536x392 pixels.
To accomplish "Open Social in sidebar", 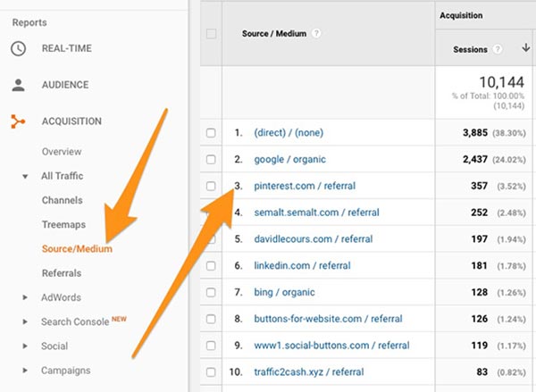I will 54,346.
